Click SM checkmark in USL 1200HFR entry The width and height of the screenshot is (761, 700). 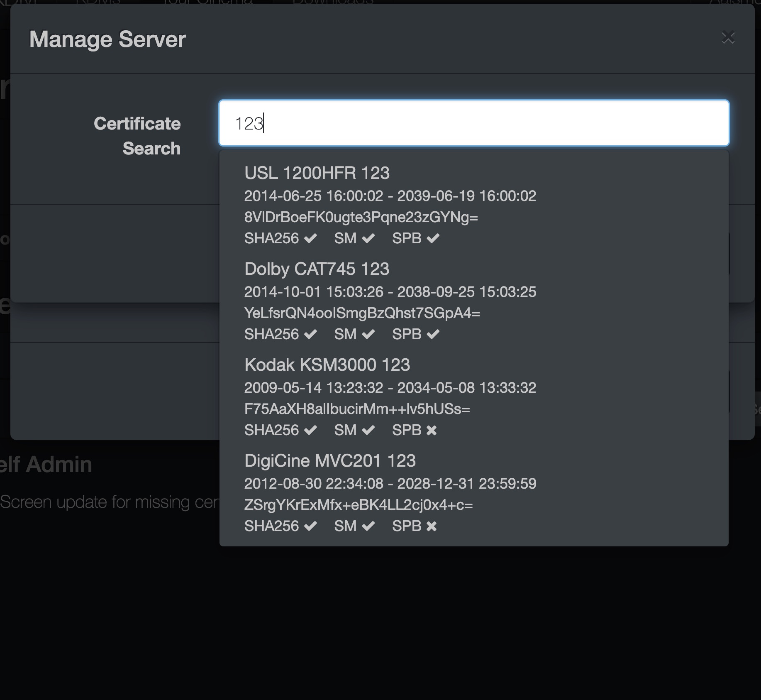click(368, 238)
